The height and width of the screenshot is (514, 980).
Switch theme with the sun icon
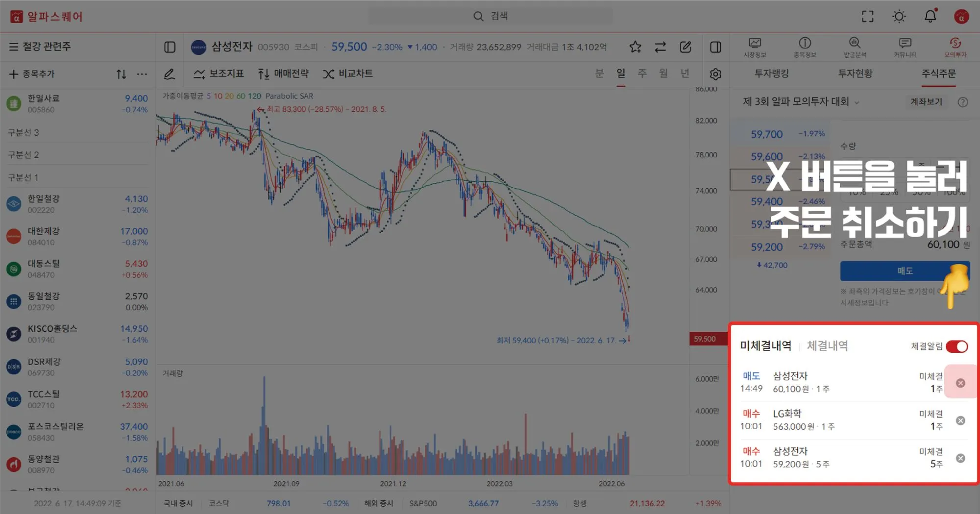click(x=899, y=17)
